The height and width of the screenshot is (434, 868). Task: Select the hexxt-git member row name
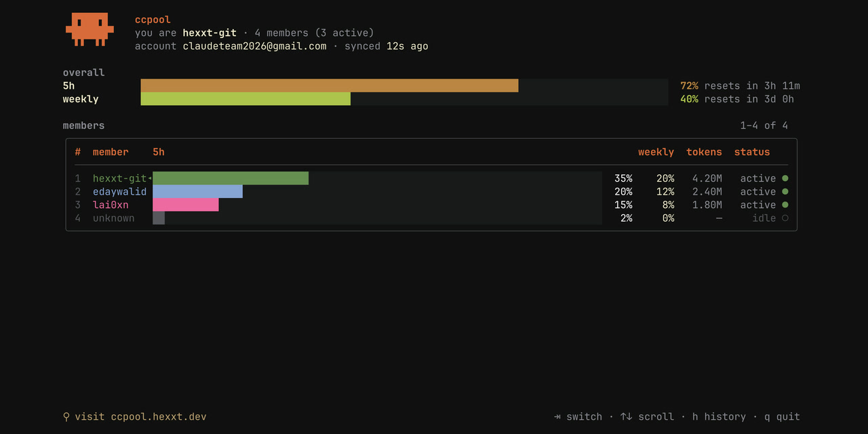119,178
